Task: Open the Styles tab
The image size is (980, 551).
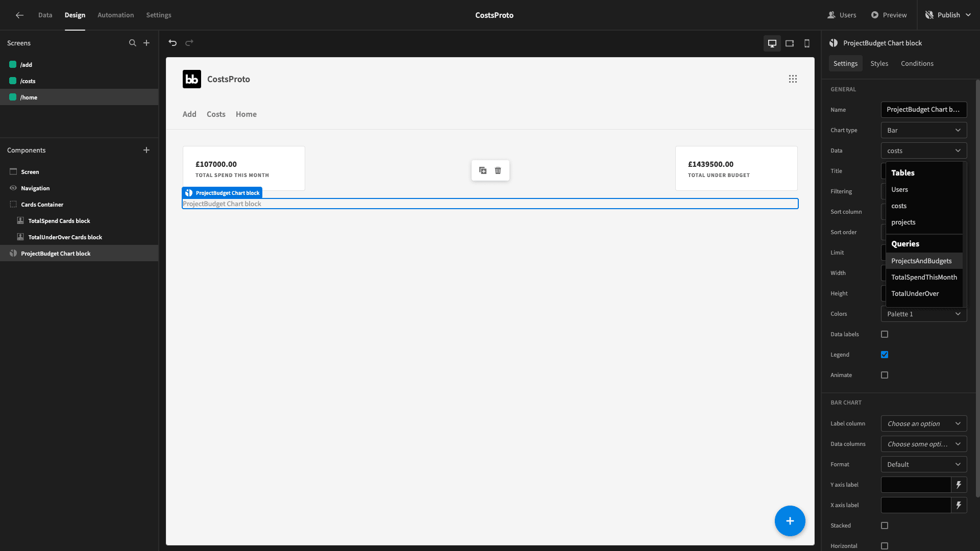Action: pos(879,63)
